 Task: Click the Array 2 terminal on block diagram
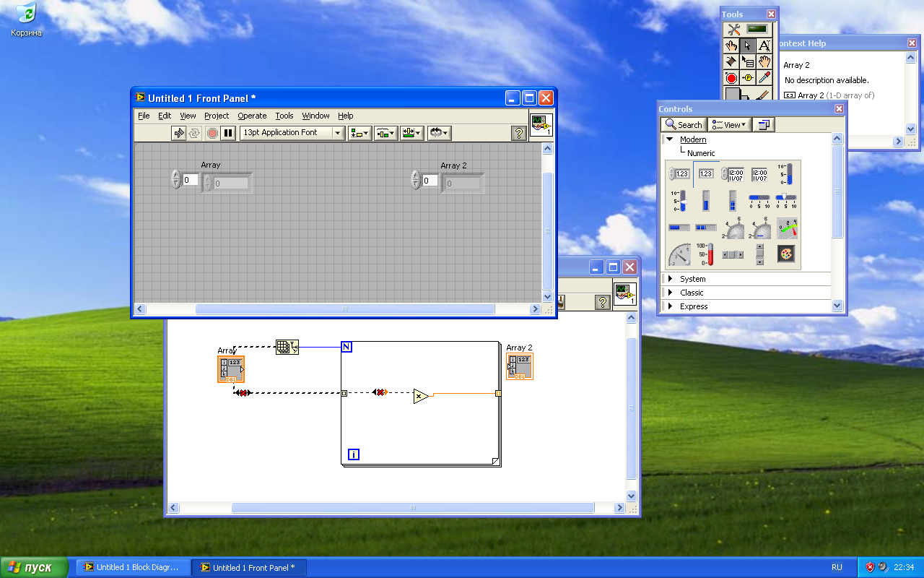point(520,366)
